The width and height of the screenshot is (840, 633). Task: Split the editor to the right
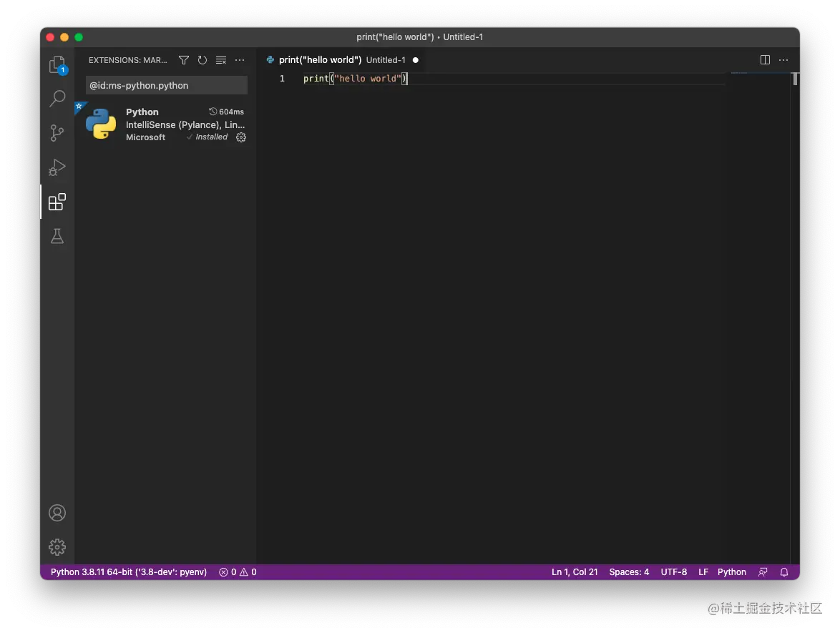click(765, 60)
